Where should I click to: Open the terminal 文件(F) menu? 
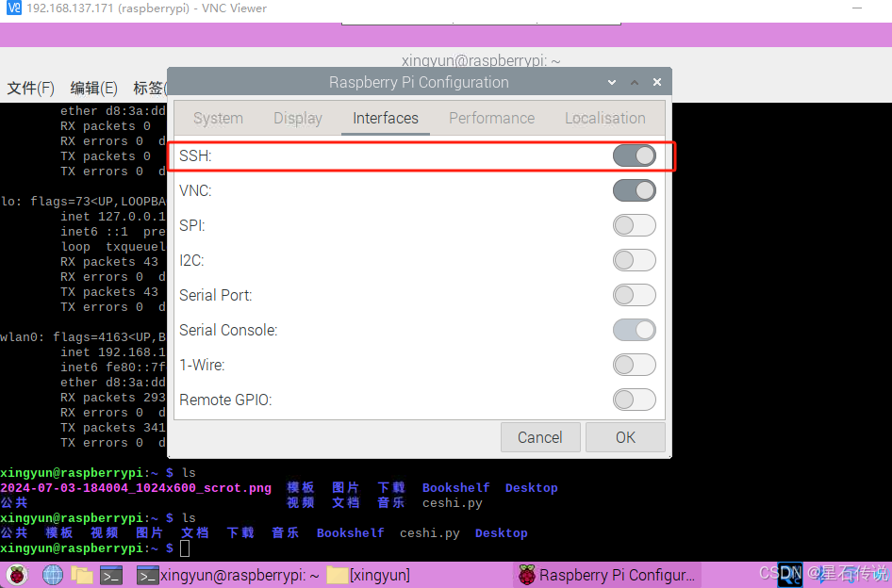pos(31,89)
